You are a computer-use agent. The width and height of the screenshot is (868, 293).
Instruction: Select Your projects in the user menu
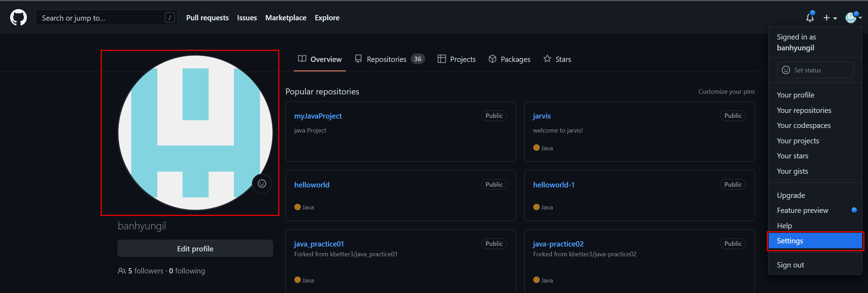pos(815,141)
